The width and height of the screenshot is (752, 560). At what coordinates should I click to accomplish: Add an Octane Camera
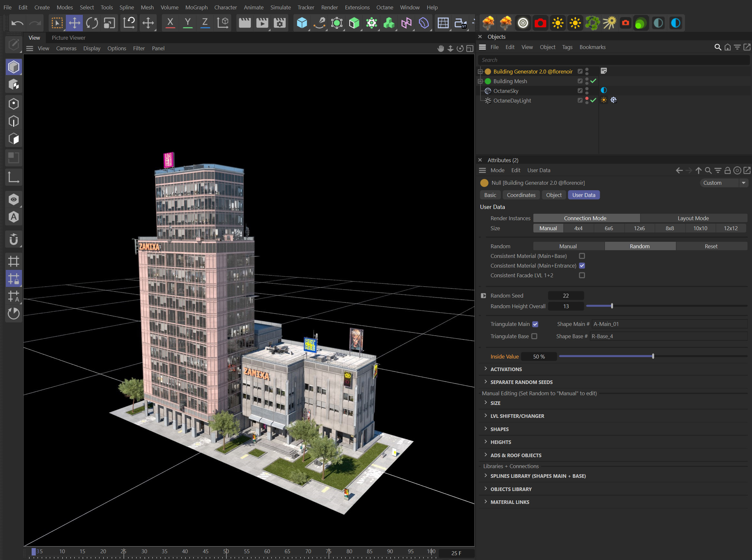(x=540, y=23)
